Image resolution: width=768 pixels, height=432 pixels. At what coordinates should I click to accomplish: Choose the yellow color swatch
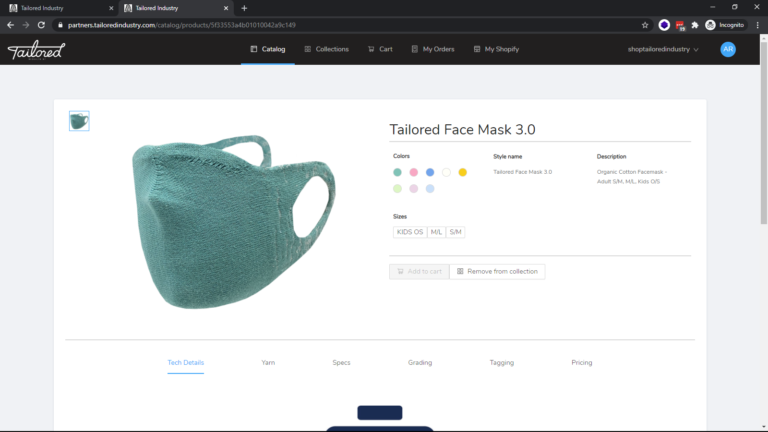point(462,172)
